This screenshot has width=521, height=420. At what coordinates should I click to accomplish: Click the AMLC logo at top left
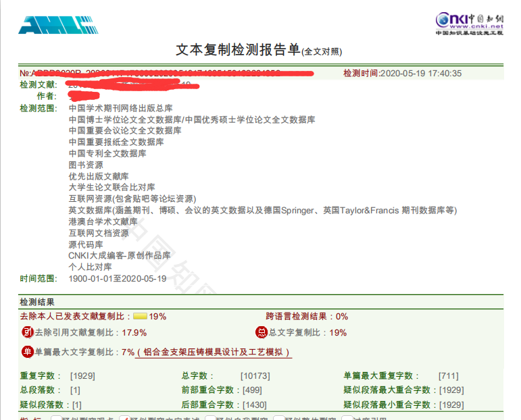[58, 24]
